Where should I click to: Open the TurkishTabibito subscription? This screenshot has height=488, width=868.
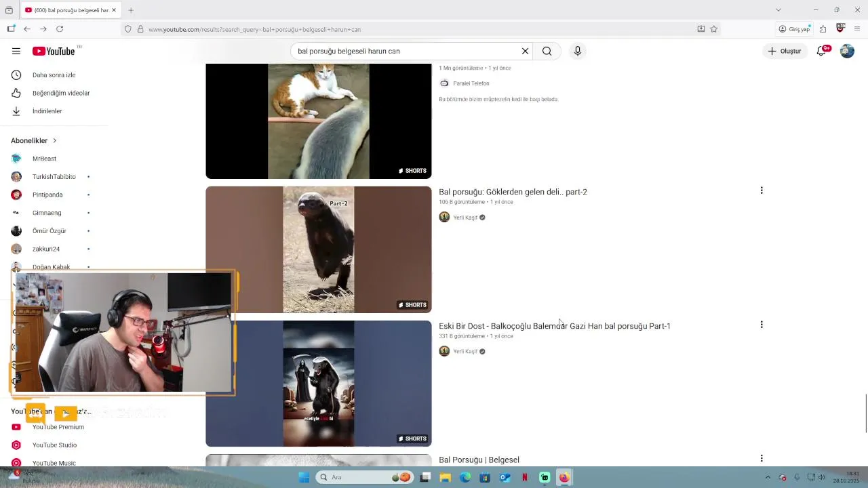click(x=54, y=177)
